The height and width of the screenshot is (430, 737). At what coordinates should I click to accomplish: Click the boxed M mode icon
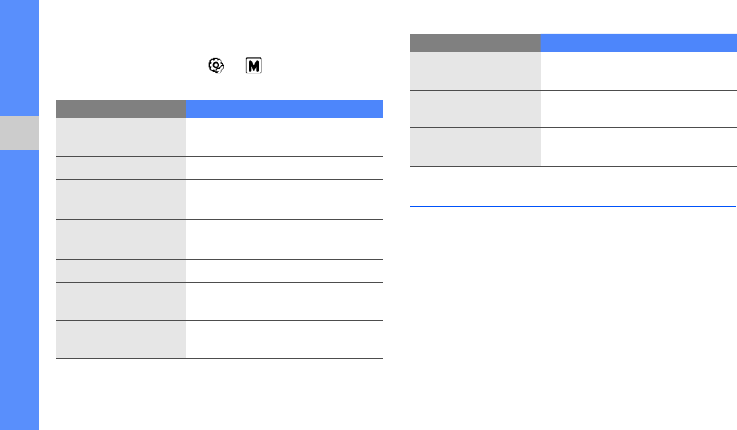[253, 65]
